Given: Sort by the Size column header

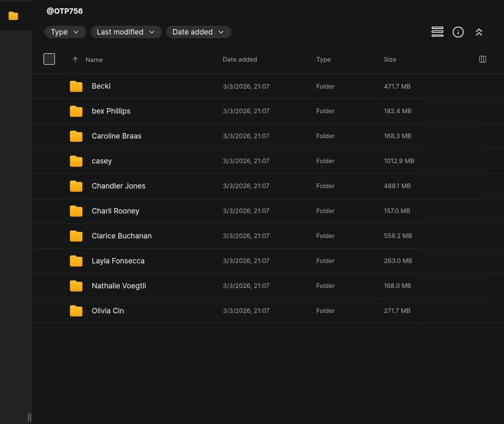Looking at the screenshot, I should pos(390,60).
